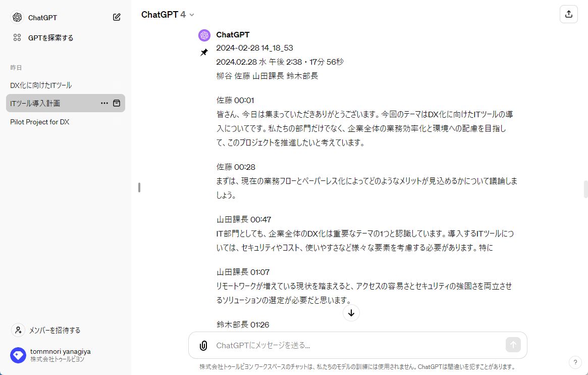Collapse the sidebar using the handle
Screen dimensions: 588x375
(x=139, y=187)
